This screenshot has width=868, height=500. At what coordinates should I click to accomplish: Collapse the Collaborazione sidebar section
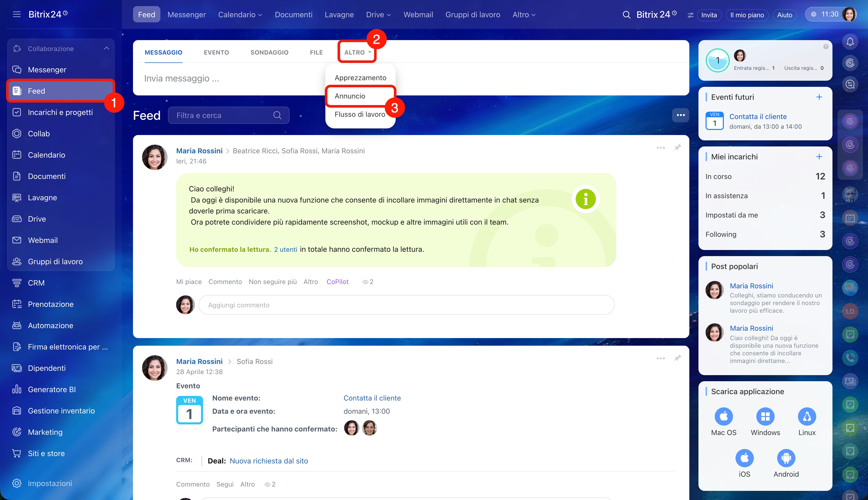click(x=106, y=48)
